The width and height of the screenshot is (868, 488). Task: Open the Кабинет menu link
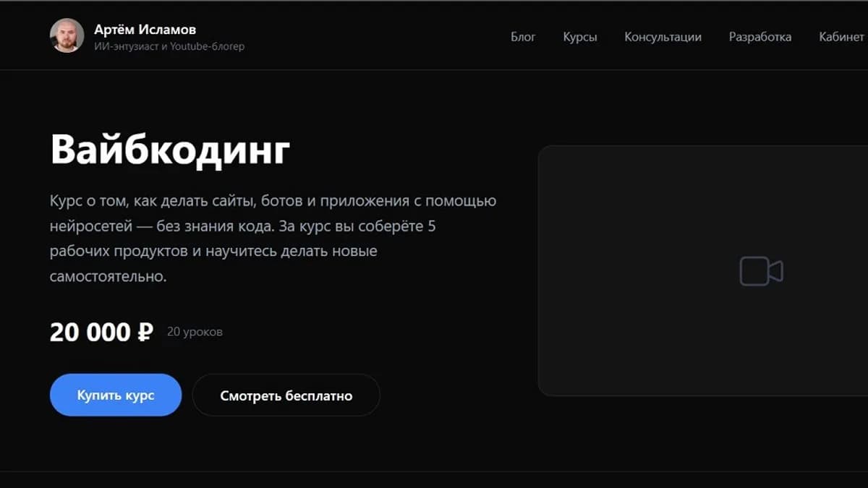coord(842,37)
